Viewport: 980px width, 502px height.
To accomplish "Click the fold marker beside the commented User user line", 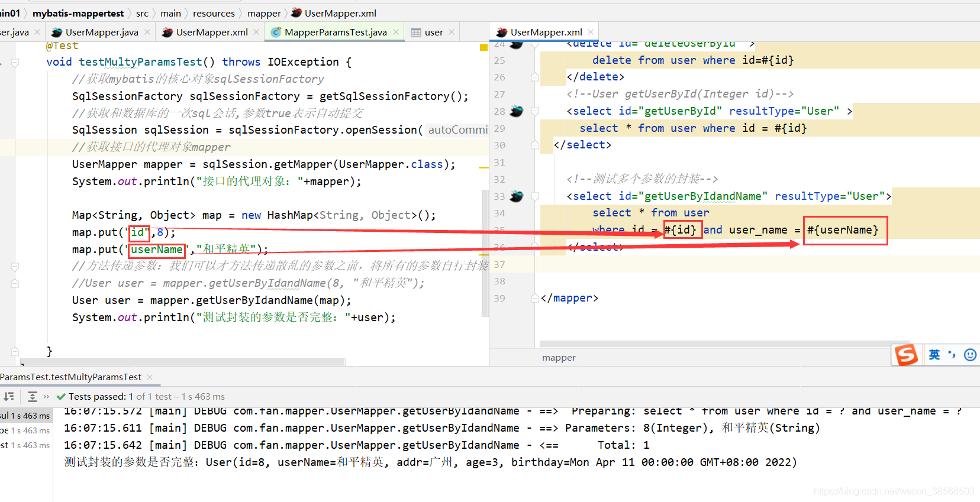I will (15, 283).
